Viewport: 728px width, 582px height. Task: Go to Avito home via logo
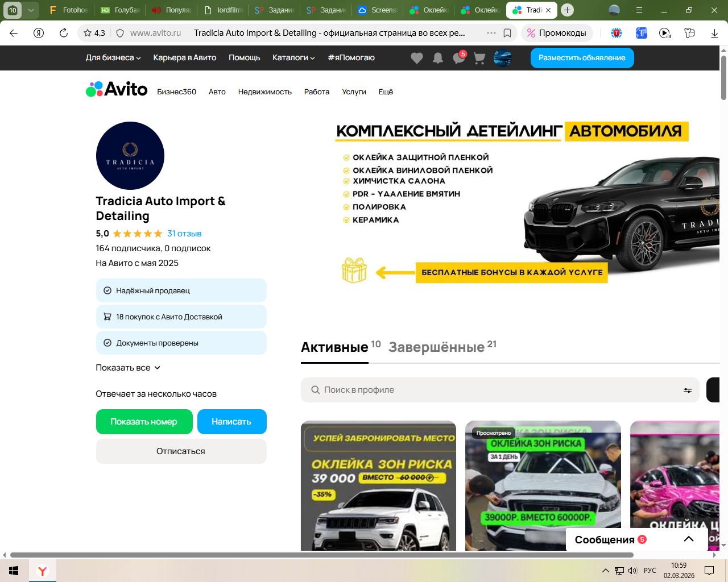coord(117,89)
